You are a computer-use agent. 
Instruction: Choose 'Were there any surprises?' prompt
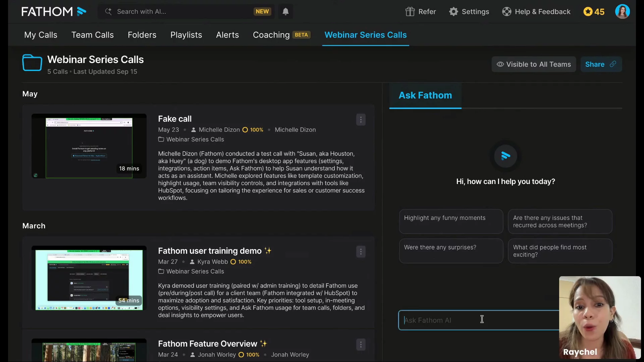pyautogui.click(x=451, y=251)
